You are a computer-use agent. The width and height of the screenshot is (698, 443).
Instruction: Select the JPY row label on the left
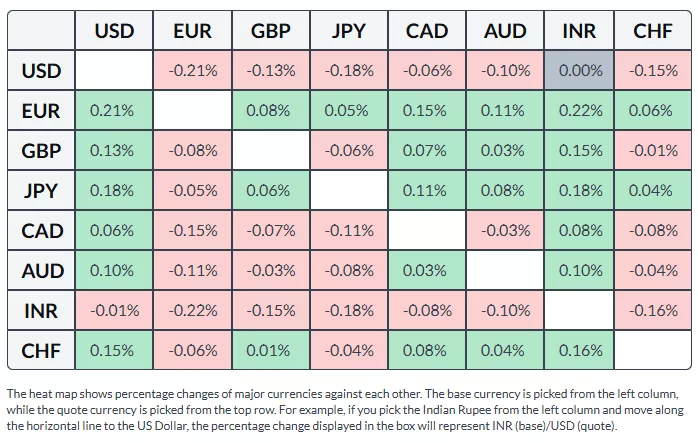click(41, 191)
